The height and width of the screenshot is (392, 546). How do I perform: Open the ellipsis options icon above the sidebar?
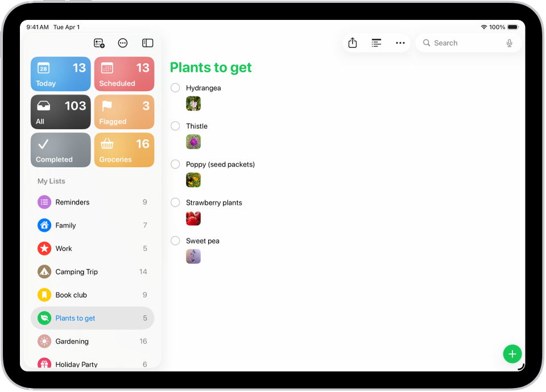123,43
